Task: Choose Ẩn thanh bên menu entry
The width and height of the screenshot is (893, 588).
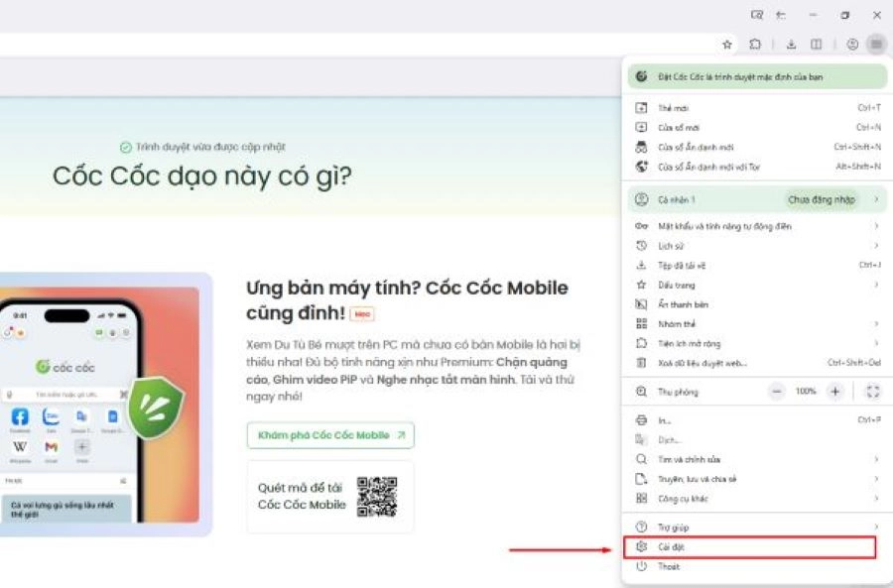Action: point(757,304)
